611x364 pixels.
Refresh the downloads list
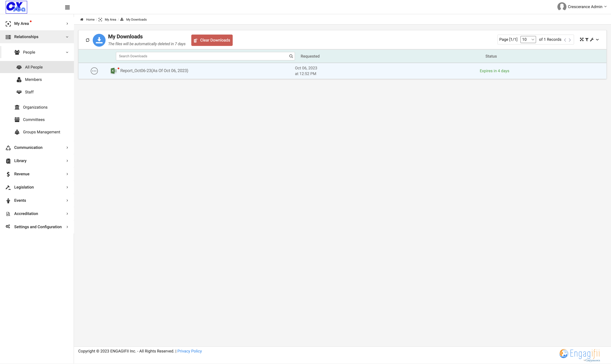click(x=88, y=40)
